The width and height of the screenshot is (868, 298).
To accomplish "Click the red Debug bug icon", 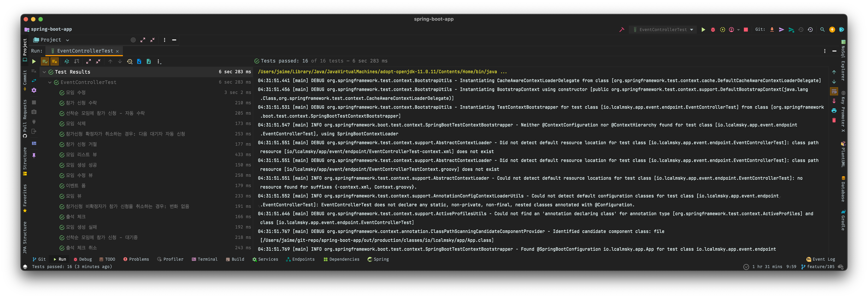I will coord(713,30).
